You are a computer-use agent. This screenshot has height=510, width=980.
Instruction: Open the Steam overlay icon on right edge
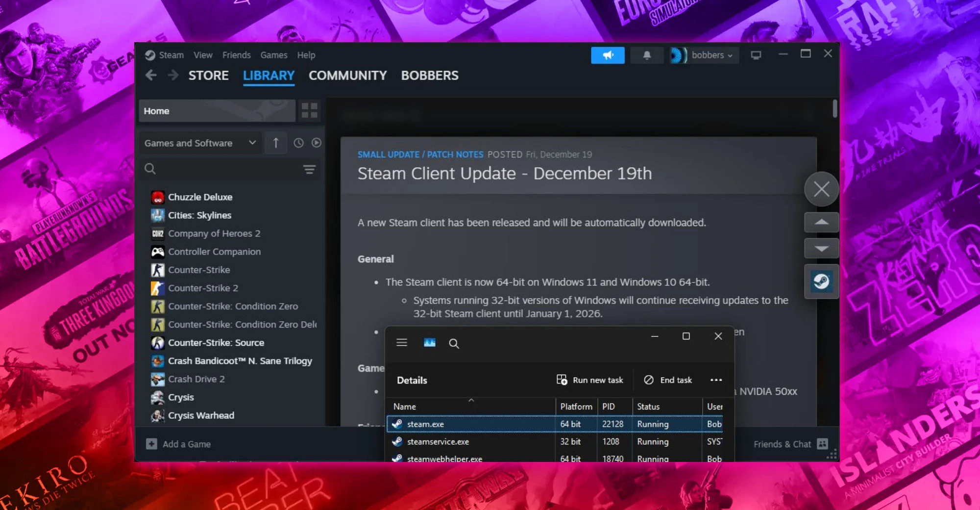821,281
